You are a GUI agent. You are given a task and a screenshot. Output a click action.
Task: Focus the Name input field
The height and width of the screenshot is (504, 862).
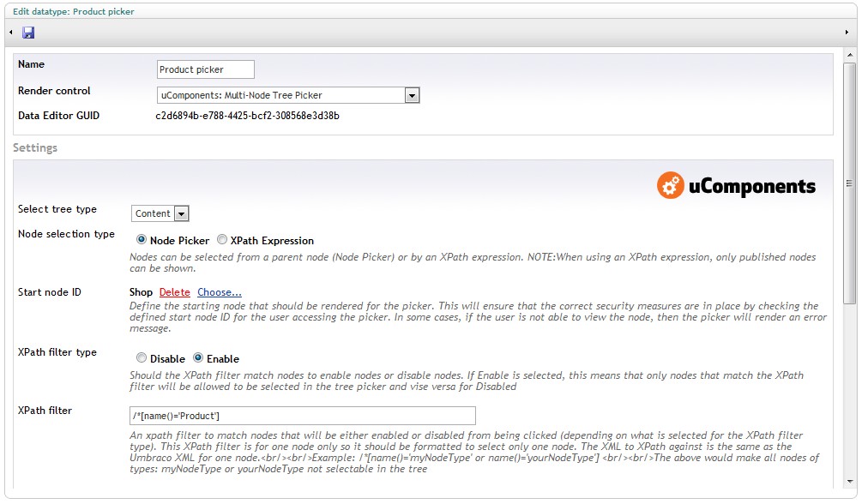click(206, 69)
